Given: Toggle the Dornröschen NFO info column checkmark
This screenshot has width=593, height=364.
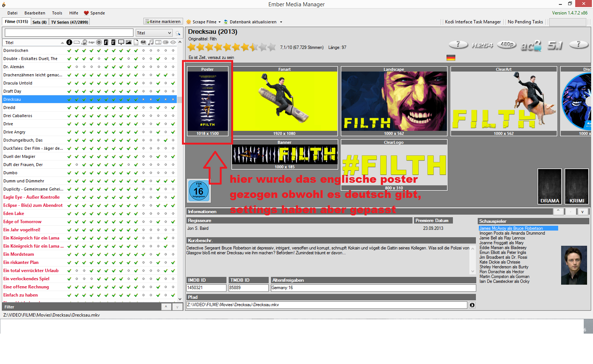Looking at the screenshot, I should (x=69, y=50).
